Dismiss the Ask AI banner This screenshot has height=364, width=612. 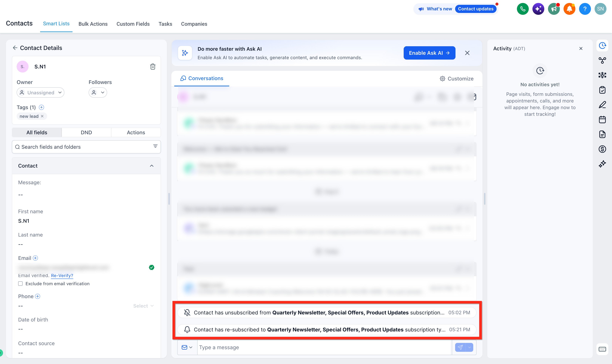click(x=467, y=53)
